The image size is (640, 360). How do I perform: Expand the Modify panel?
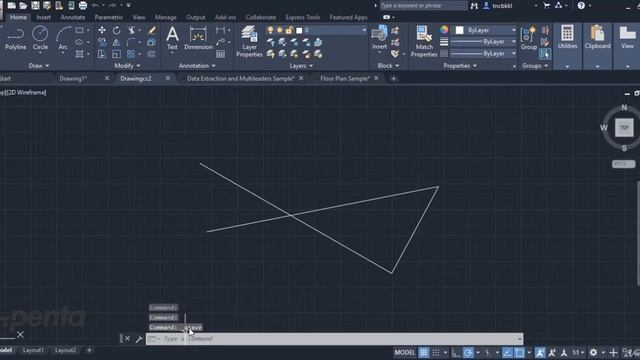pyautogui.click(x=127, y=66)
